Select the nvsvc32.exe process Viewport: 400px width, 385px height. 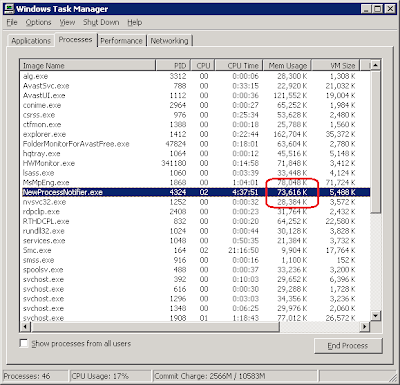[x=195, y=202]
